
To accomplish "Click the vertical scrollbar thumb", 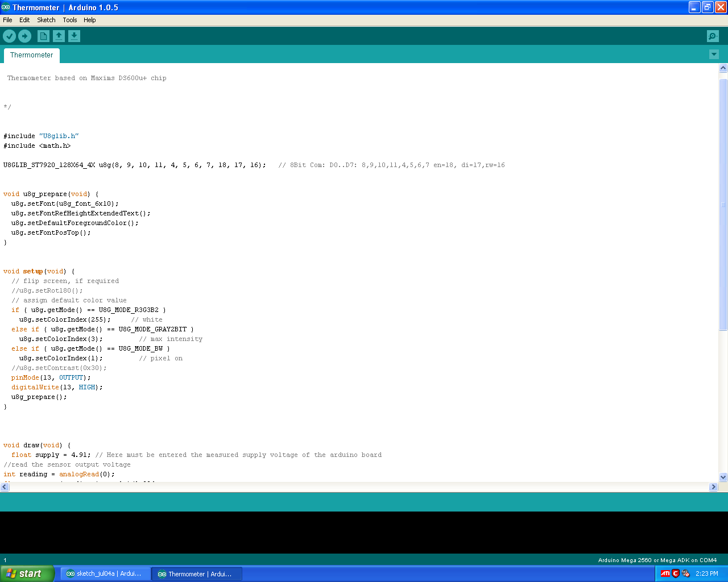I will tap(723, 205).
